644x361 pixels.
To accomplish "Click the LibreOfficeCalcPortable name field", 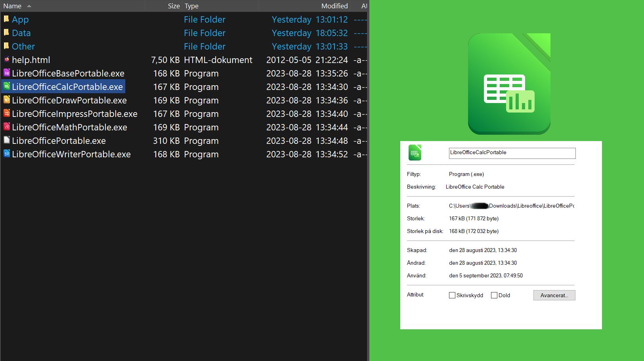I will point(512,153).
